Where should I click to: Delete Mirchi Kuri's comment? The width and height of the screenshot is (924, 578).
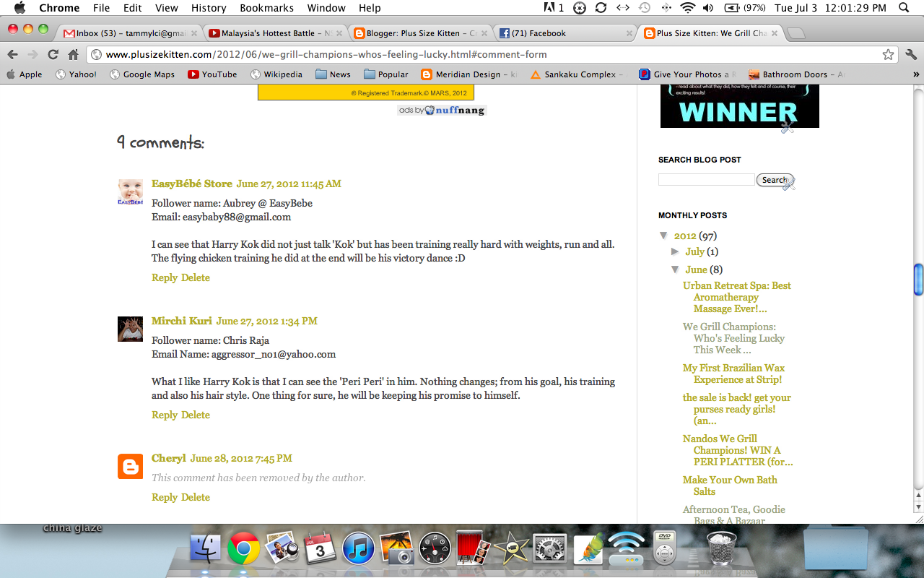(x=196, y=415)
